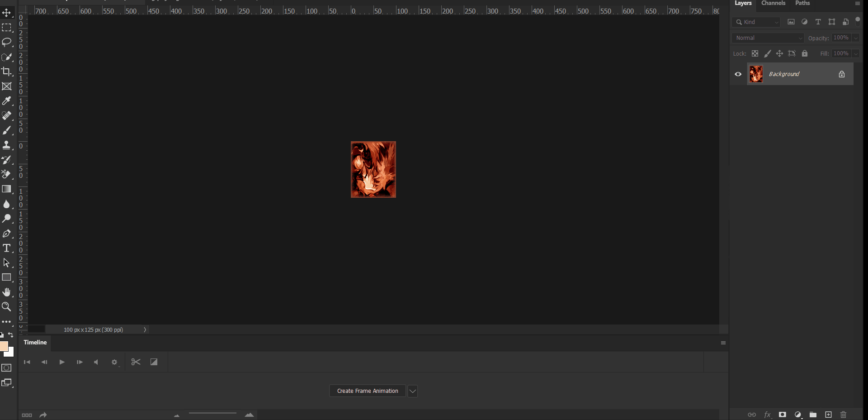The height and width of the screenshot is (420, 868).
Task: Go to the first frame
Action: coord(27,362)
